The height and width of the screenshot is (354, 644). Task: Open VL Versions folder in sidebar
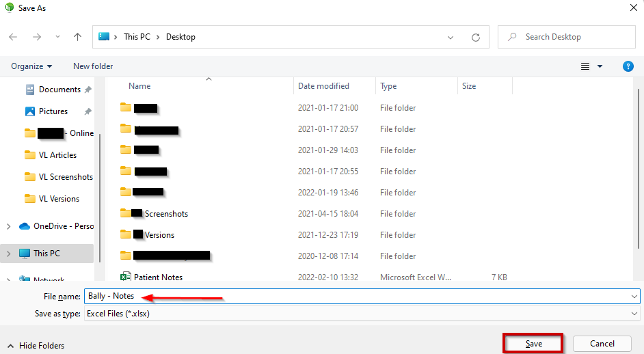(x=59, y=199)
